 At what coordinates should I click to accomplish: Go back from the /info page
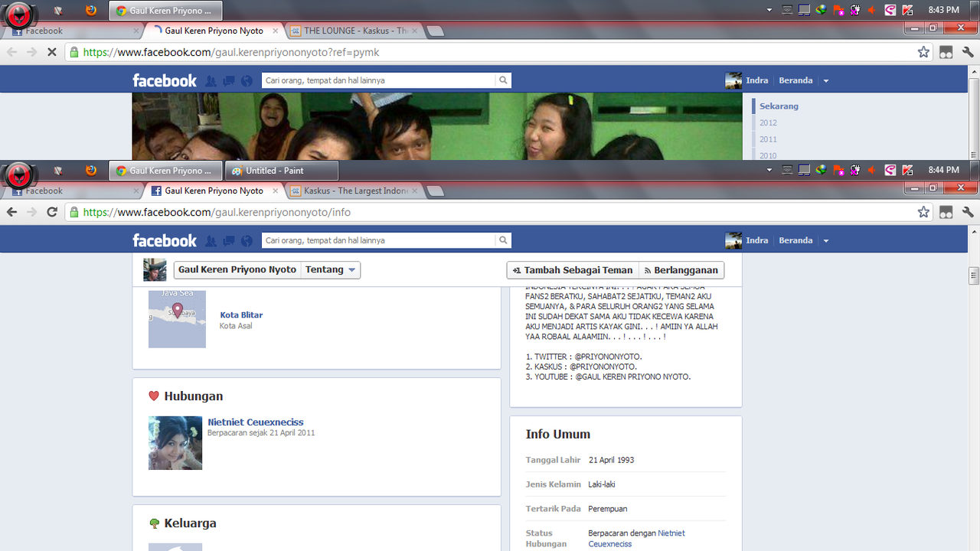11,212
